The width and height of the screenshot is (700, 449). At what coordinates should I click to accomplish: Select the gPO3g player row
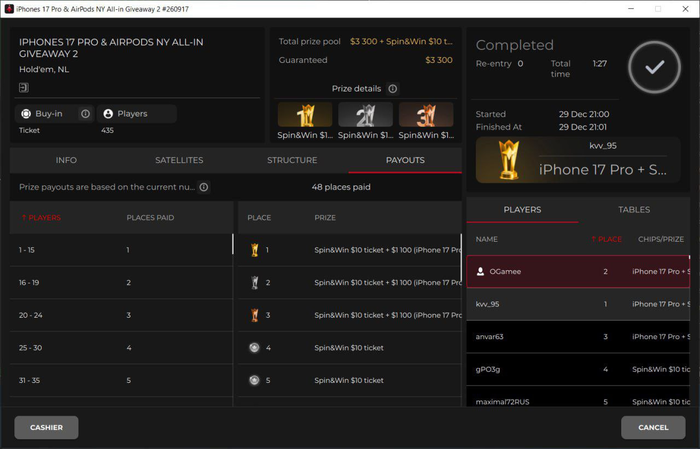578,369
